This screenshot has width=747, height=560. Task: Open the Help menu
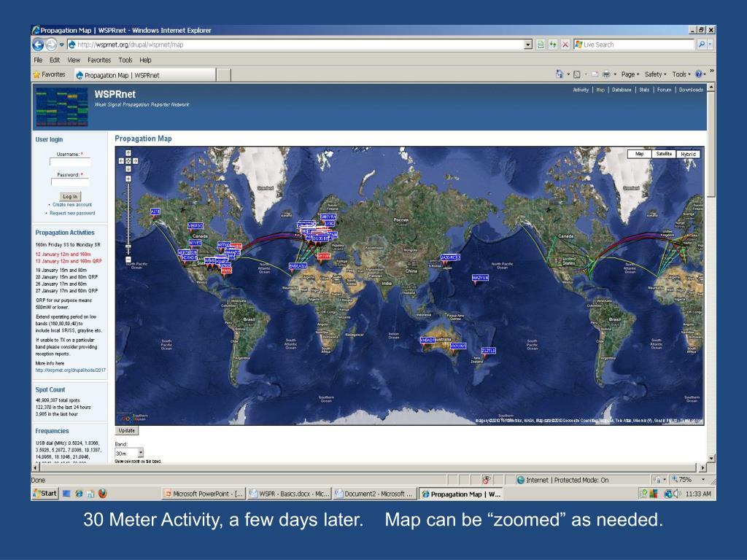click(145, 60)
